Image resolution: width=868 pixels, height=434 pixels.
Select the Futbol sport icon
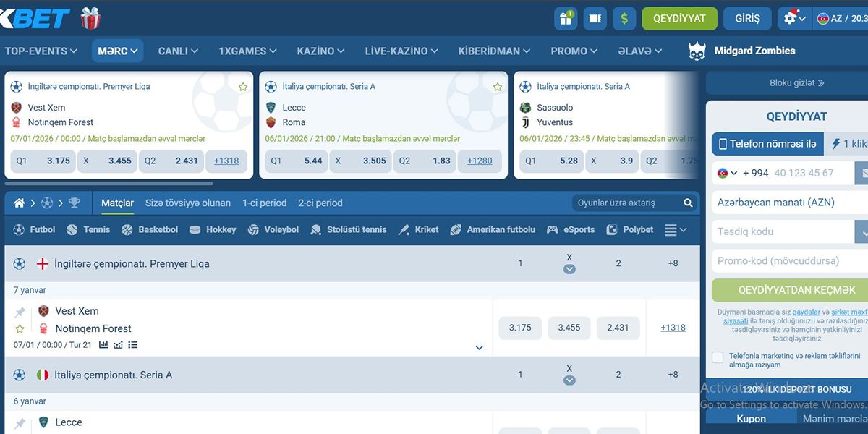(x=19, y=229)
